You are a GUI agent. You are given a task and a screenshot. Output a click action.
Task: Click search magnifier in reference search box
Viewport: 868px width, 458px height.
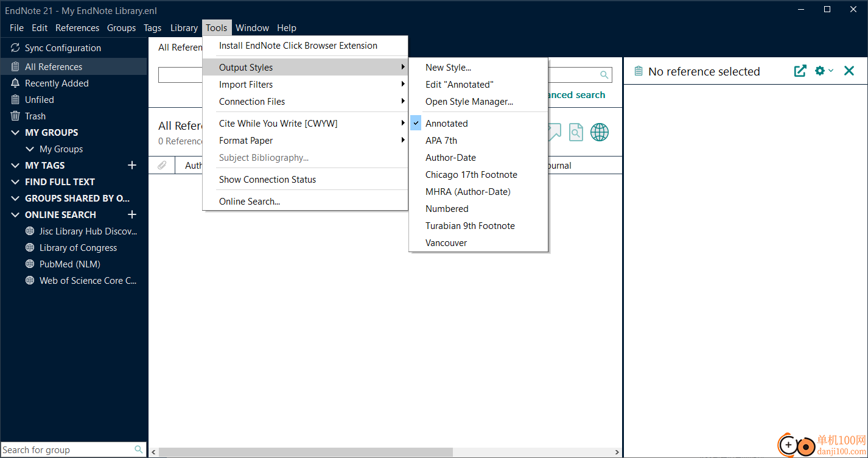point(604,75)
